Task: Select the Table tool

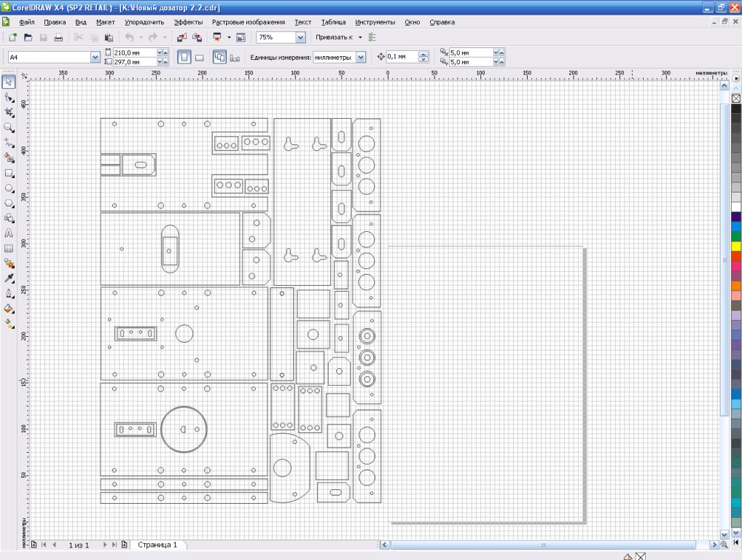Action: click(x=9, y=249)
